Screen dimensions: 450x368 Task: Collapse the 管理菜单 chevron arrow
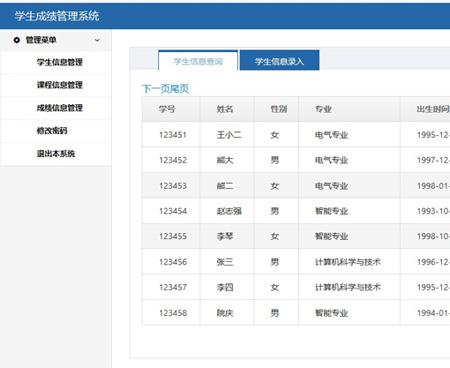(x=97, y=40)
